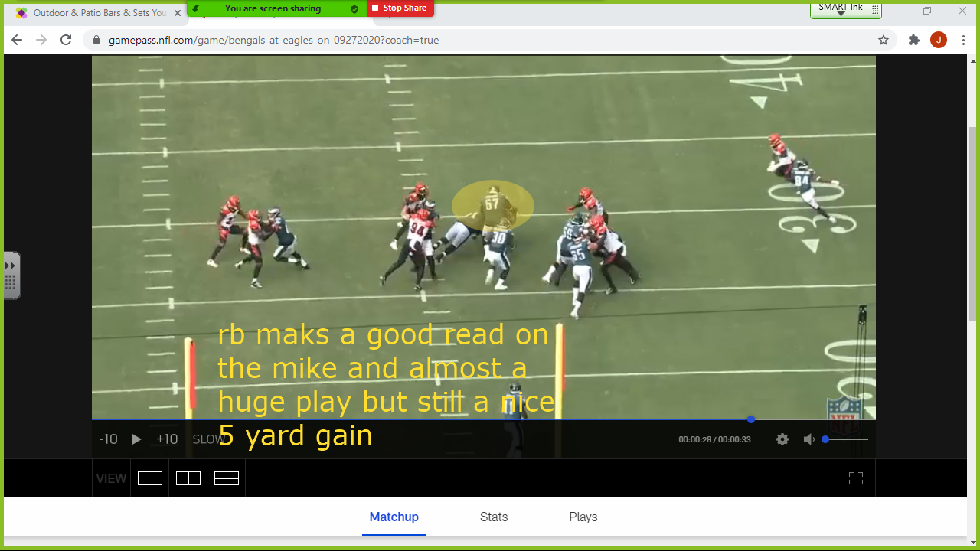This screenshot has width=980, height=551.
Task: Toggle play on the video
Action: [136, 439]
